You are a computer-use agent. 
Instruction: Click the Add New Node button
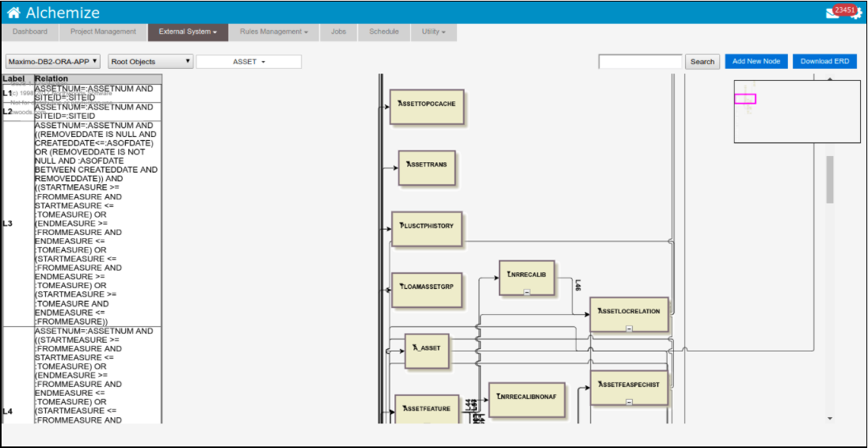coord(756,61)
